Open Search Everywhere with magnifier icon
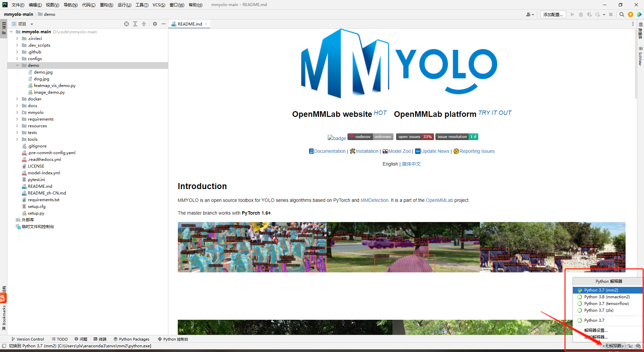The width and height of the screenshot is (644, 352). 622,14
